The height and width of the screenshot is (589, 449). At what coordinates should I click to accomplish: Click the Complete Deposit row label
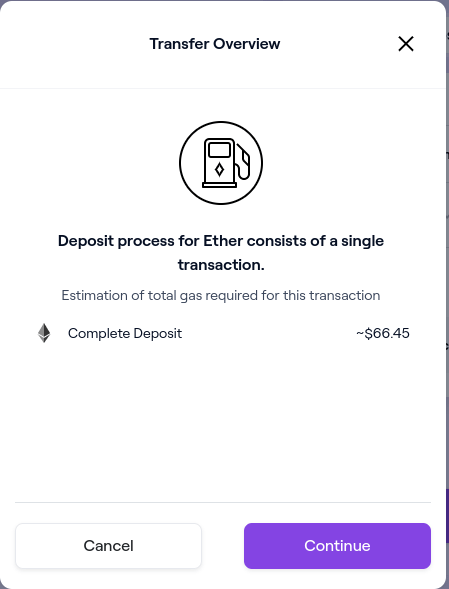(x=125, y=333)
